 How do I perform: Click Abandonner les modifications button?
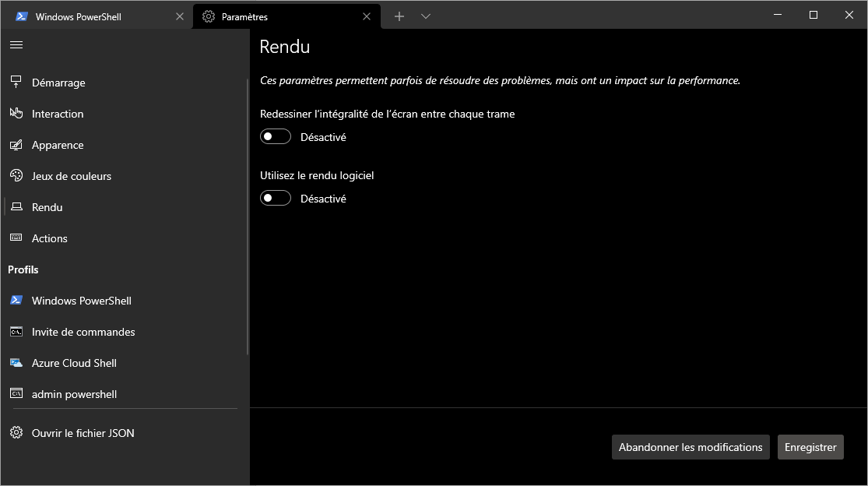tap(691, 447)
